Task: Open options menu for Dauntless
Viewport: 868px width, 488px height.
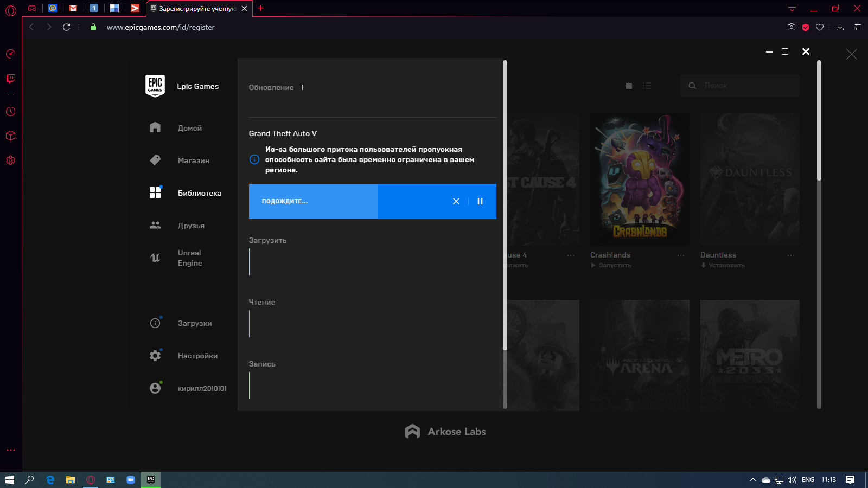Action: click(791, 255)
